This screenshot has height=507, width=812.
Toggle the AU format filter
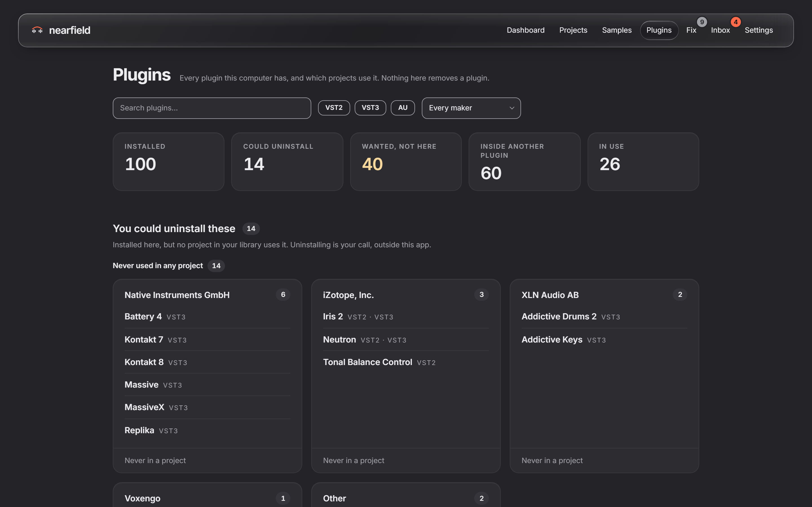pyautogui.click(x=403, y=108)
